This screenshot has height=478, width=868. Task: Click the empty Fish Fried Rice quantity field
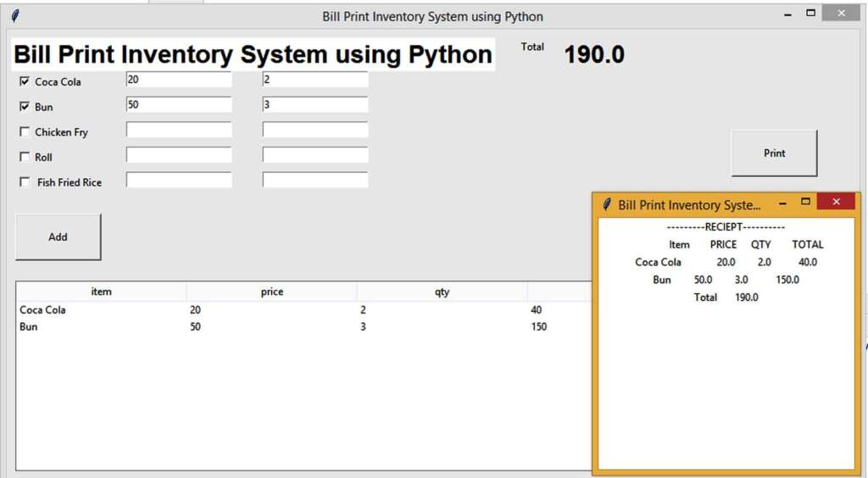pyautogui.click(x=314, y=180)
